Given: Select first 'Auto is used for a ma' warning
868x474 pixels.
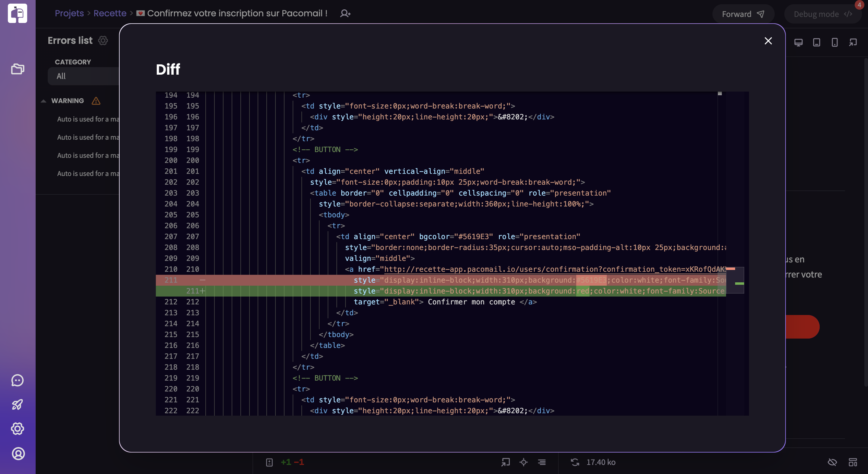Looking at the screenshot, I should 88,119.
